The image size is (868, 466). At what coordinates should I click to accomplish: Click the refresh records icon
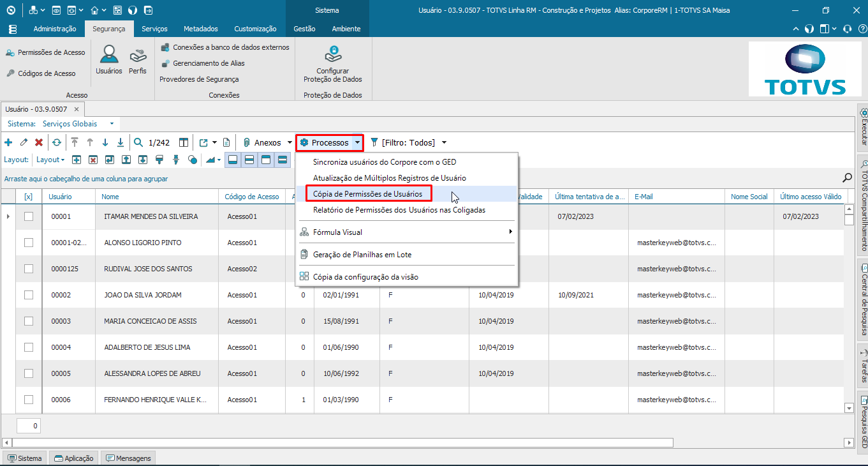(57, 142)
